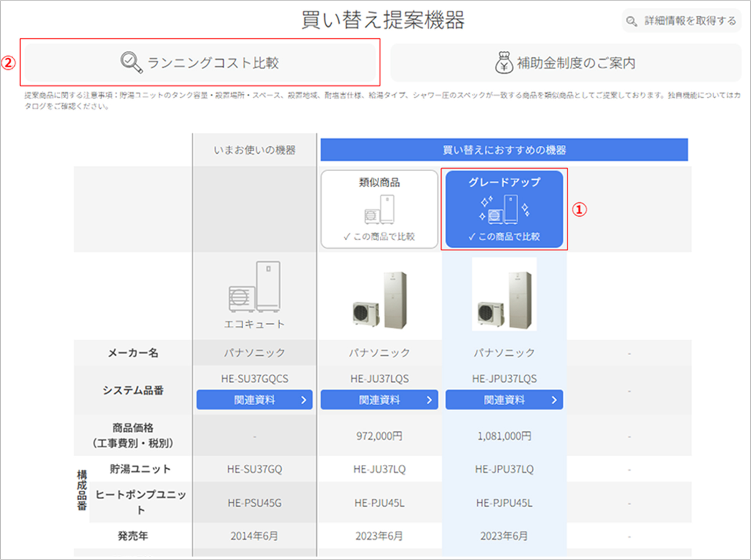Click the water heater icon in 類似商品 card
The height and width of the screenshot is (560, 751).
click(379, 210)
